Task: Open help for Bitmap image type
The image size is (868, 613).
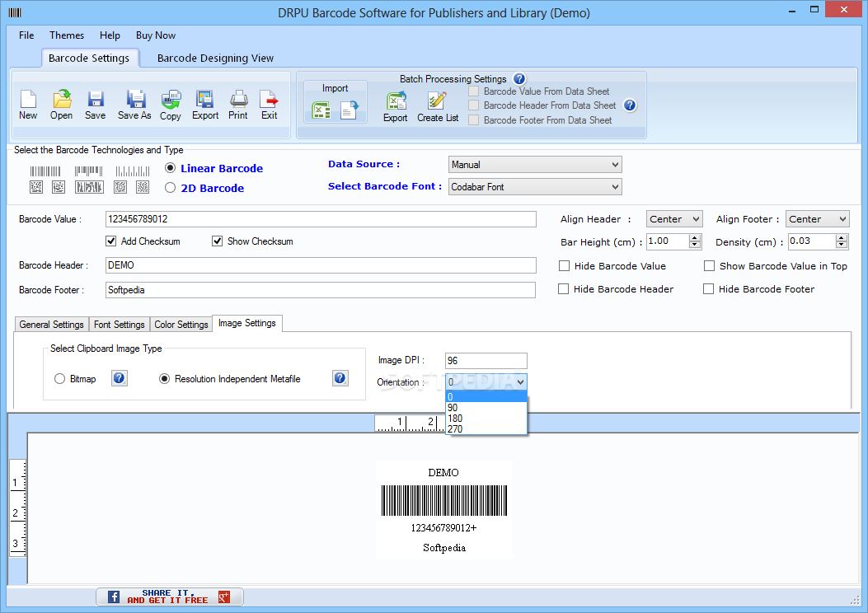Action: pyautogui.click(x=119, y=378)
